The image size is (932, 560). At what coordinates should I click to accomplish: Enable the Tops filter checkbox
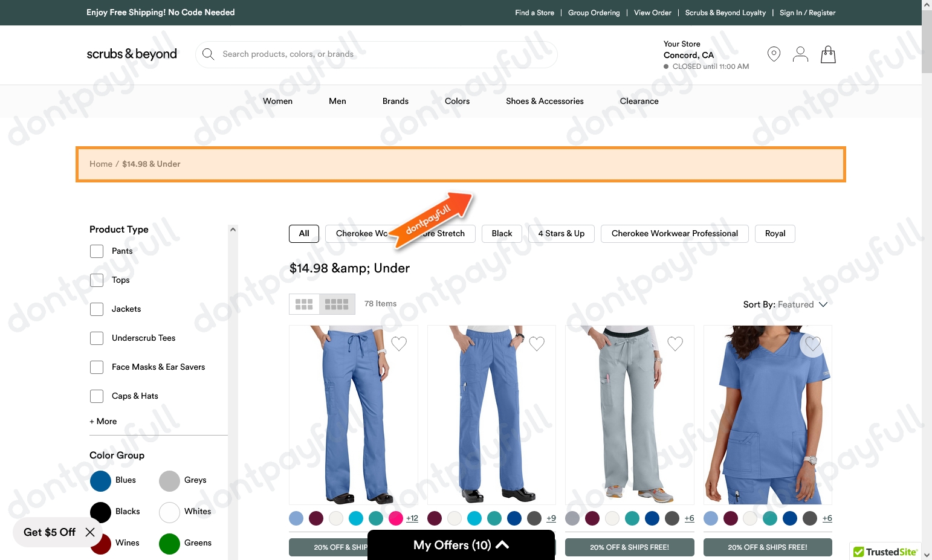(96, 280)
